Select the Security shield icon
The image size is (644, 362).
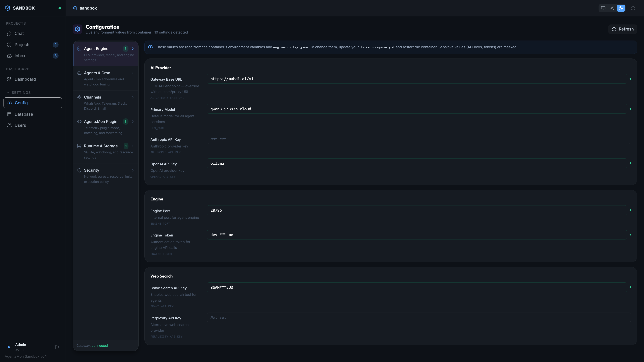coord(79,170)
